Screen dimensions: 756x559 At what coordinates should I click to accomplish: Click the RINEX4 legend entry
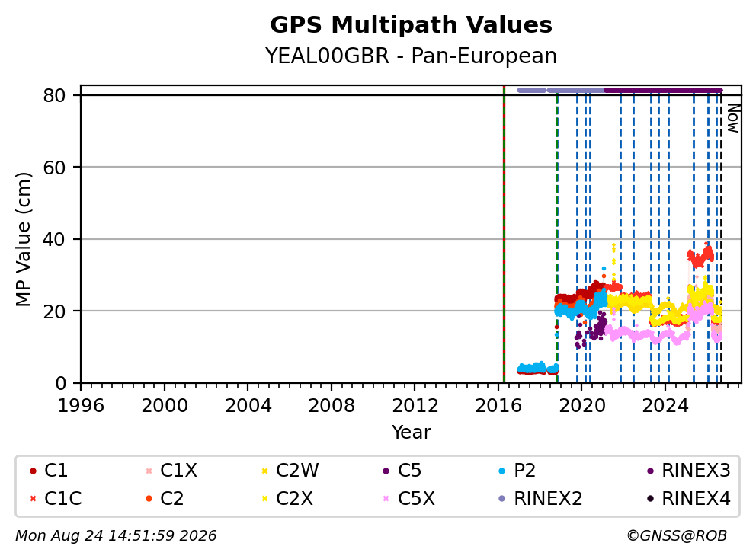pos(688,499)
